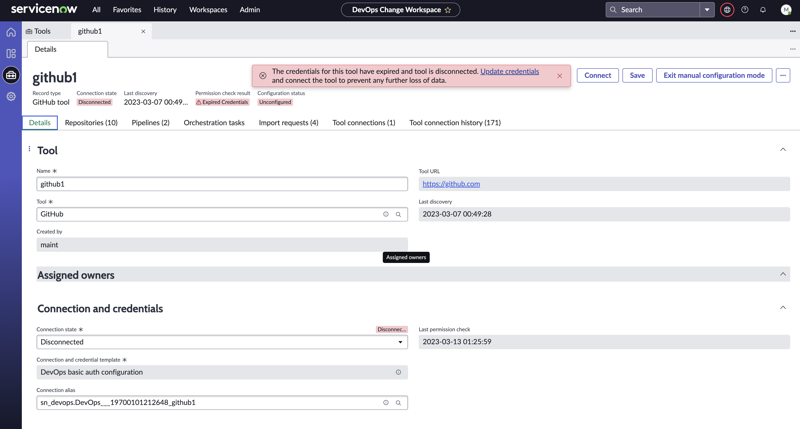
Task: Select the Tools briefcase sidebar icon
Action: pos(11,75)
